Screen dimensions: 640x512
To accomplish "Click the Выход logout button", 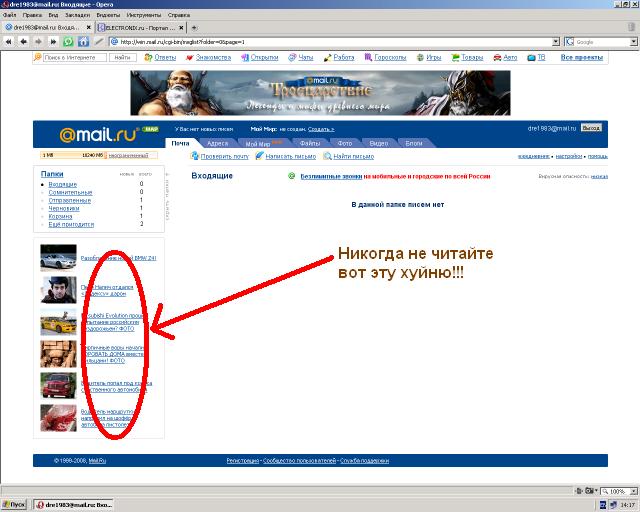I will pos(591,128).
